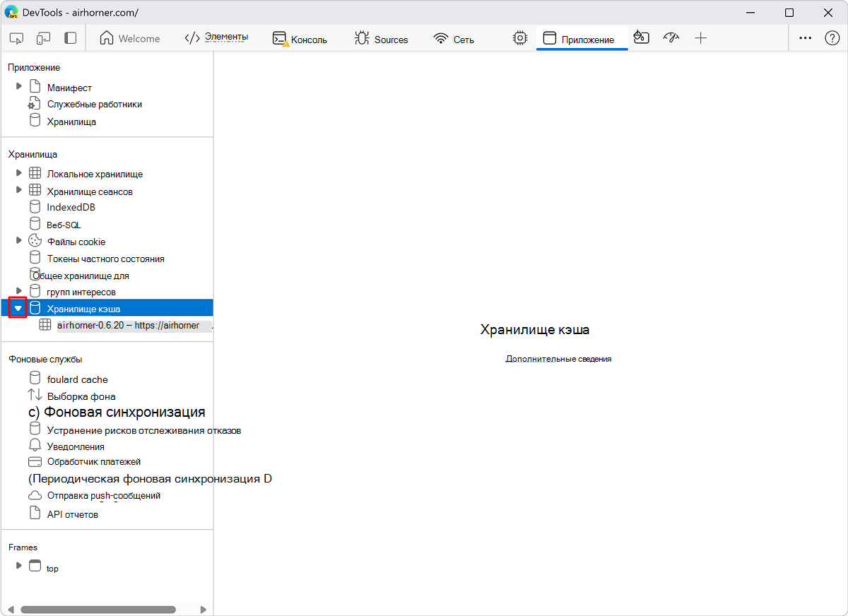848x616 pixels.
Task: Open the Welcome tab
Action: click(x=130, y=39)
